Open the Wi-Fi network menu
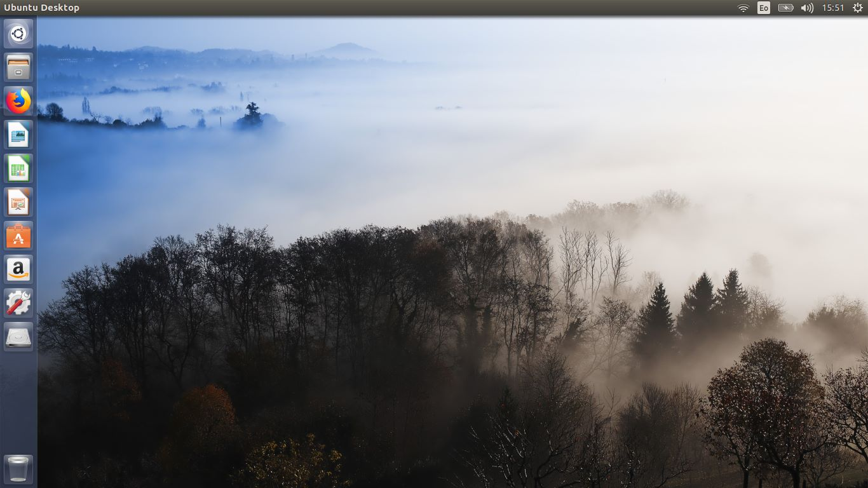 click(x=743, y=8)
